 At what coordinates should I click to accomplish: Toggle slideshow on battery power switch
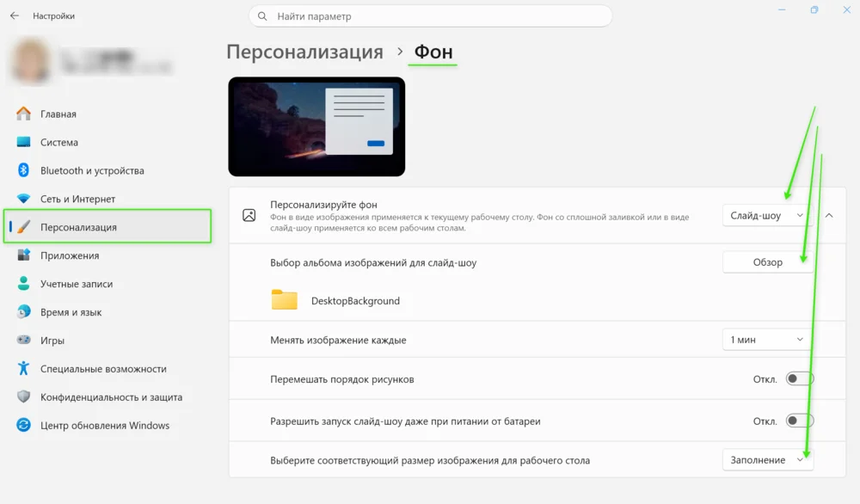(x=800, y=421)
